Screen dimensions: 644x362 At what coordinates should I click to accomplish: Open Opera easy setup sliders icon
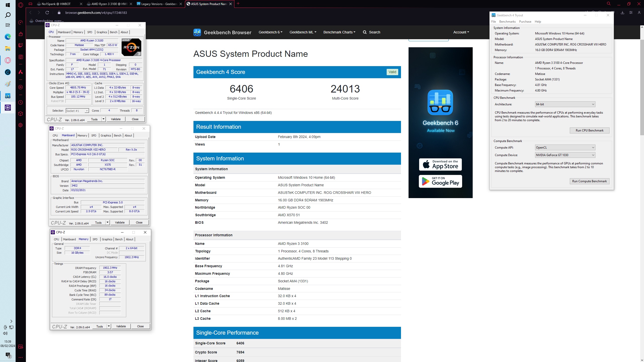631,13
